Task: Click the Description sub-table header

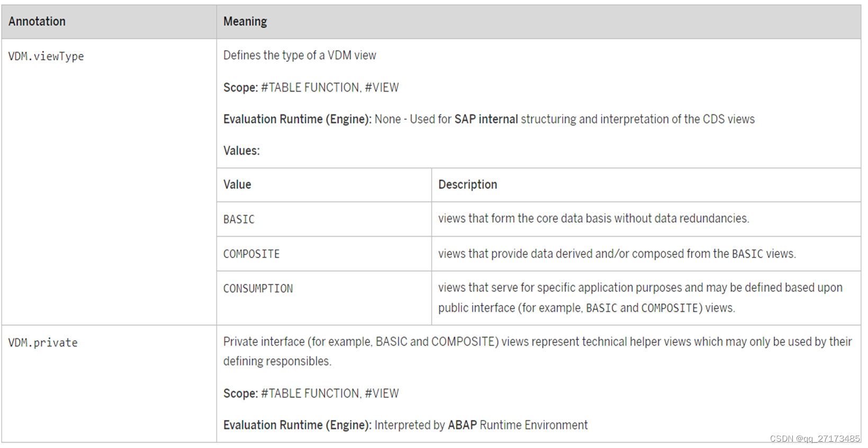Action: tap(467, 185)
